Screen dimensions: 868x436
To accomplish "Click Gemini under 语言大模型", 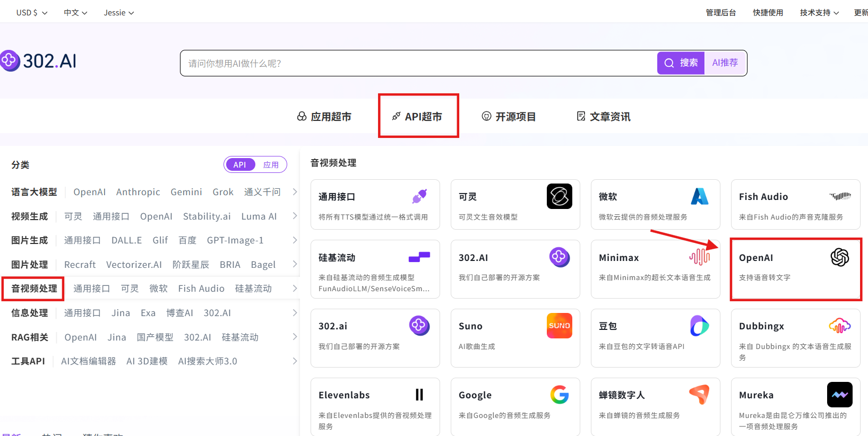I will 186,192.
